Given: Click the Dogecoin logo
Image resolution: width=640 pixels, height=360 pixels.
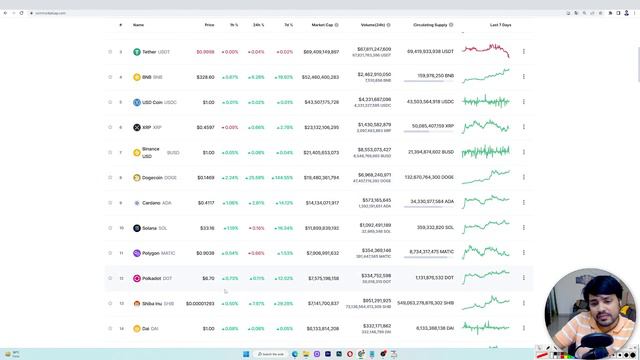Looking at the screenshot, I should [x=137, y=178].
